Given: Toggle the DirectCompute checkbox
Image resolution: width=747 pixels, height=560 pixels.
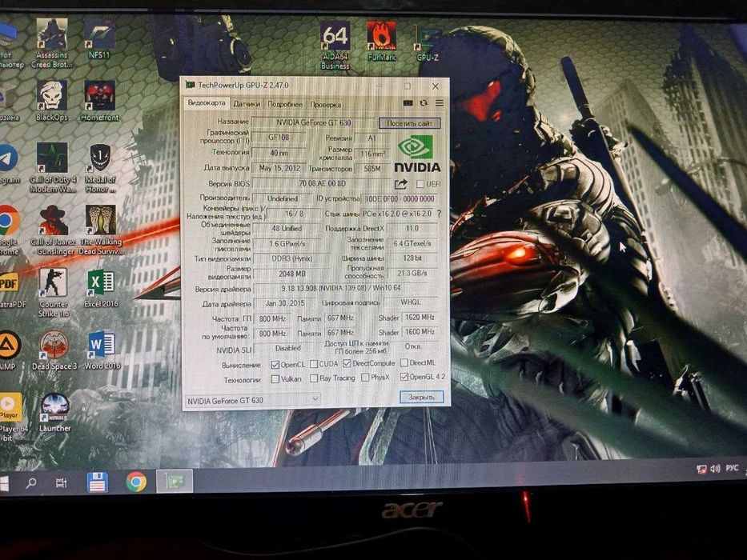Looking at the screenshot, I should pos(347,364).
